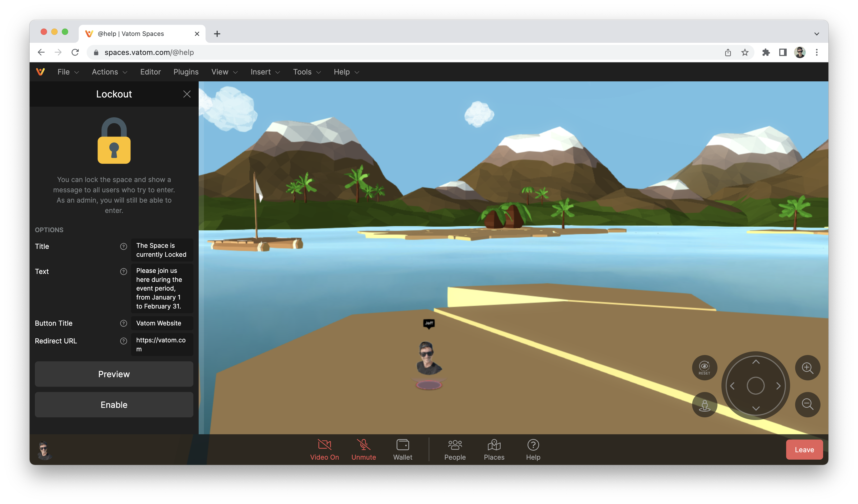Open Chrome three-dot menu
Viewport: 858px width, 504px height.
click(x=817, y=53)
